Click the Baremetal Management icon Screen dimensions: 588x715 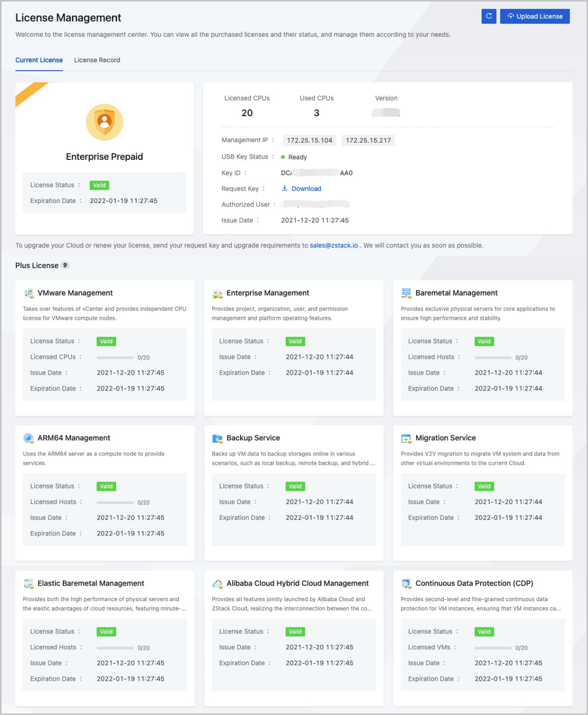[x=406, y=293]
